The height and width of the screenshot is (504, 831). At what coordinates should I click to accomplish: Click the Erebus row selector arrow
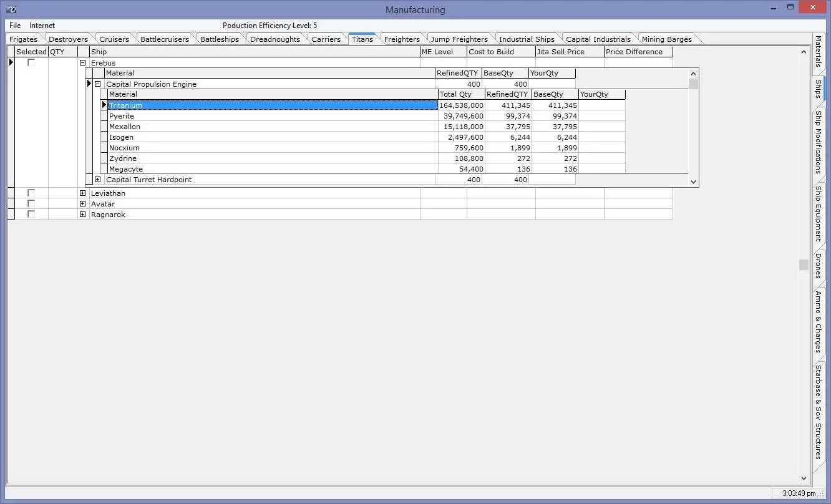tap(11, 62)
